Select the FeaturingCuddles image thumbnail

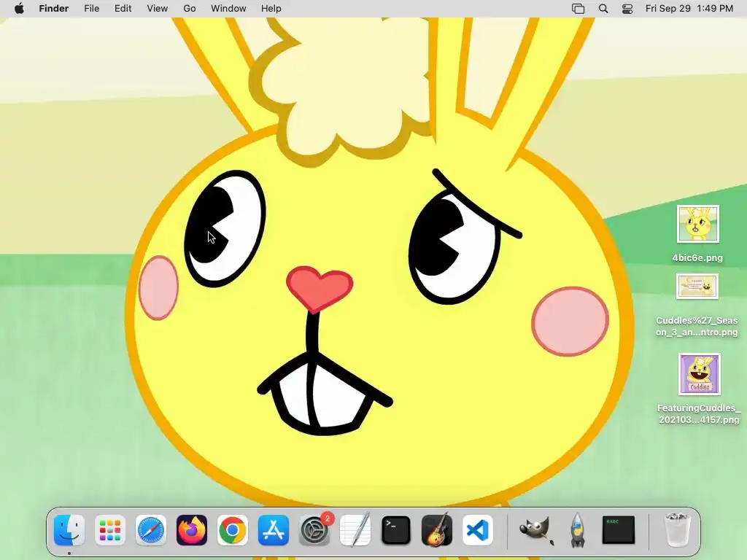click(700, 374)
